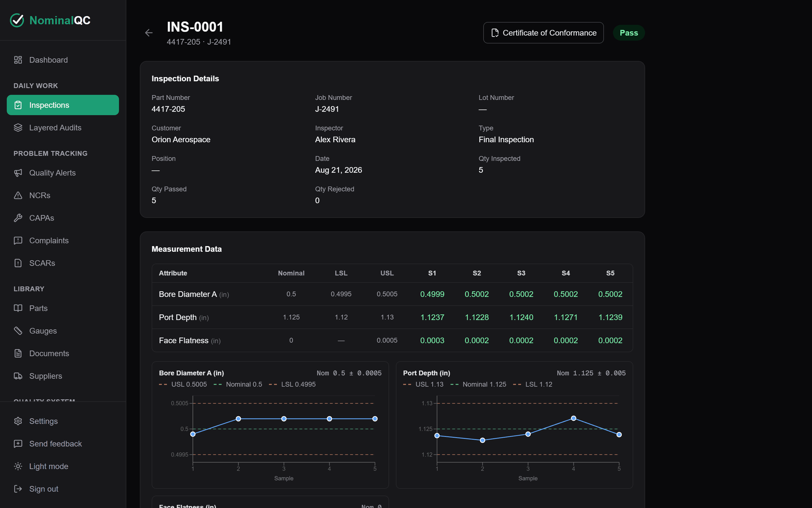Open Certificate of Conformance
Image resolution: width=812 pixels, height=508 pixels.
[543, 33]
